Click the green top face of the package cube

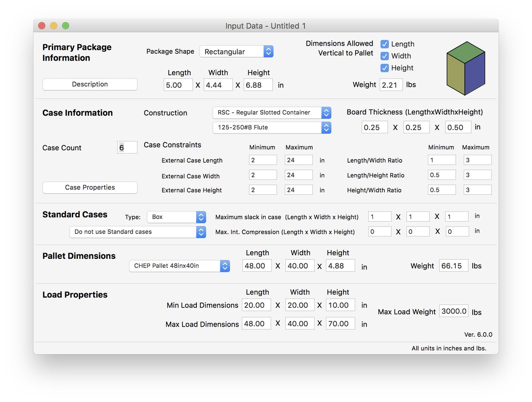pyautogui.click(x=465, y=52)
